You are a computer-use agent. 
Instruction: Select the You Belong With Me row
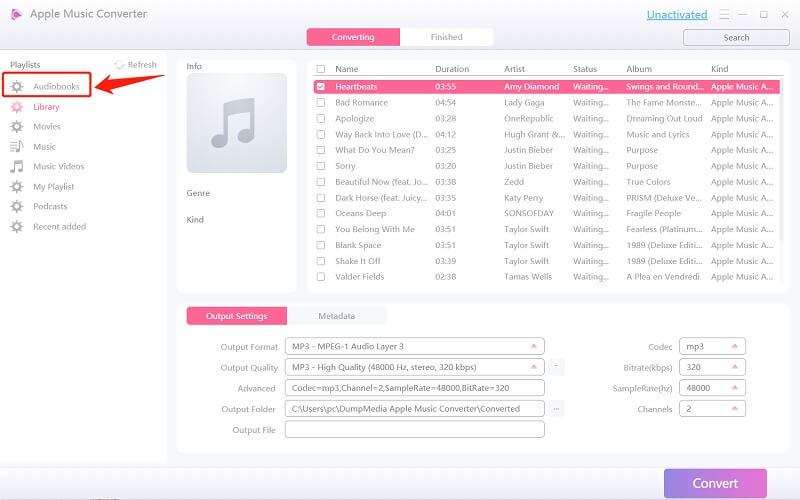point(546,229)
